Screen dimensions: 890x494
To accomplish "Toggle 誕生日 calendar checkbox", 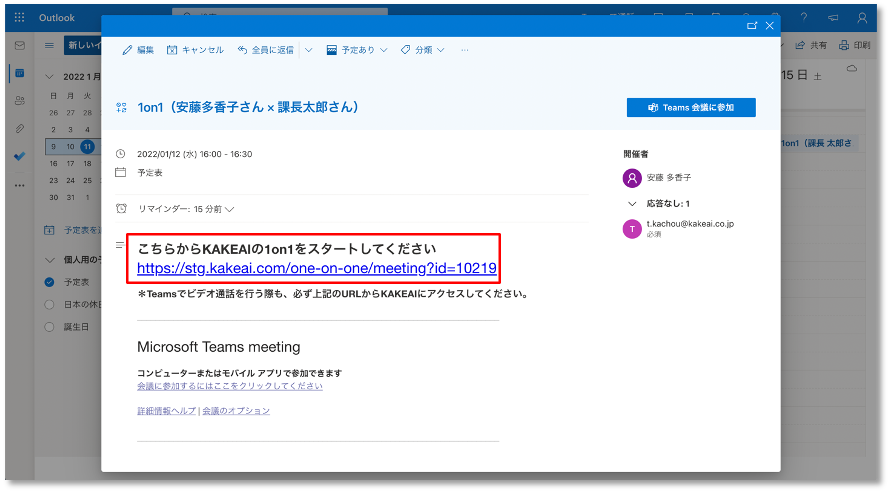I will tap(49, 327).
